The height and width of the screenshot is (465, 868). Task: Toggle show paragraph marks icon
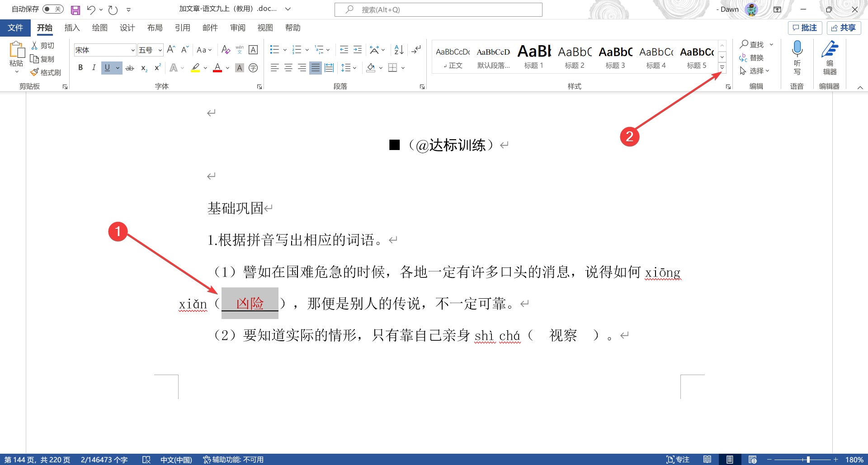[x=416, y=50]
